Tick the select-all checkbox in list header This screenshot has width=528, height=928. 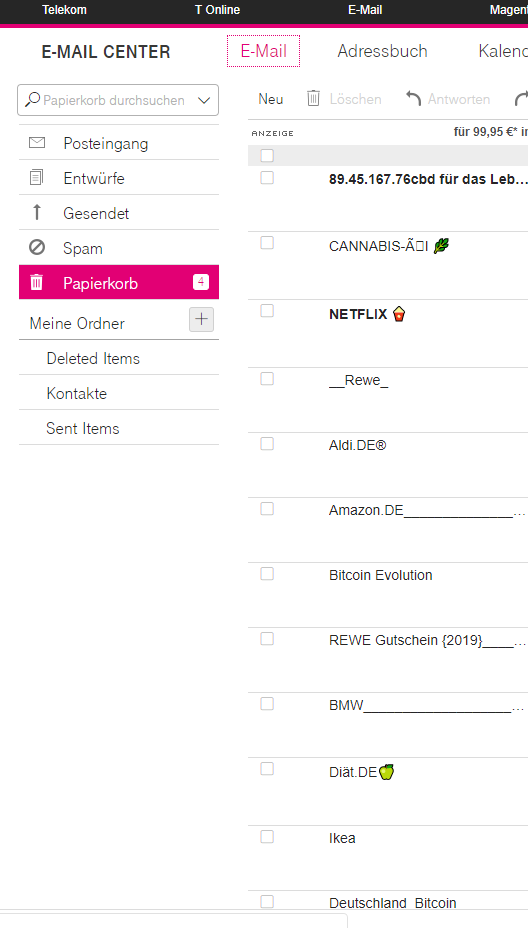[x=267, y=156]
